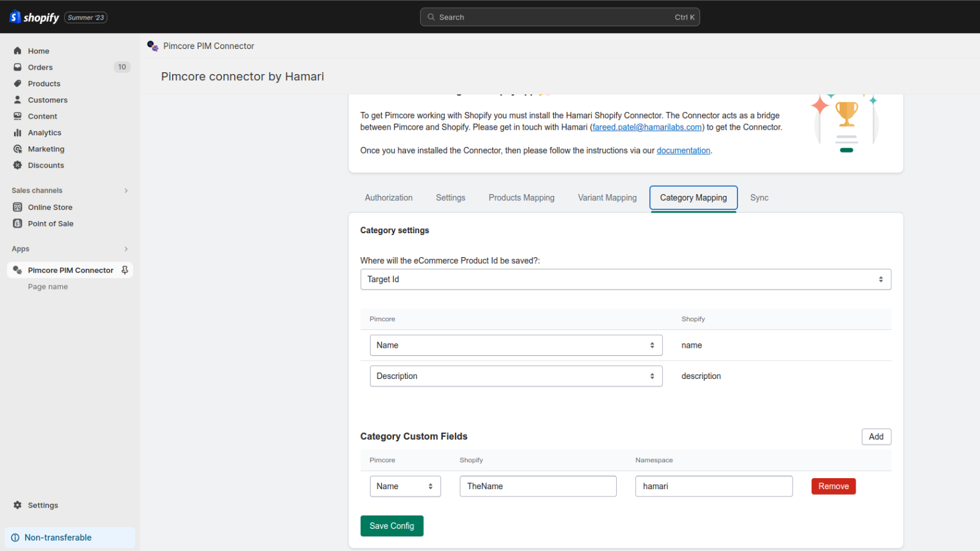Focus the top Search bar
The image size is (980, 551).
(560, 17)
